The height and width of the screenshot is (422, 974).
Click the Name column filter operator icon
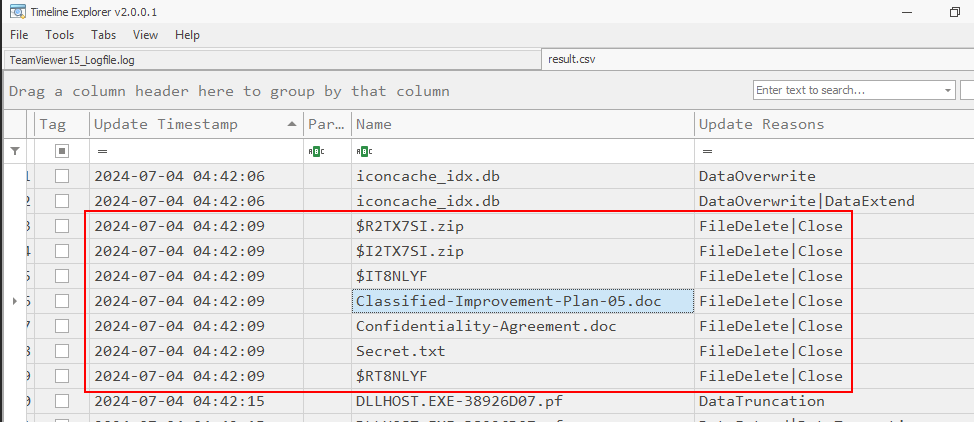pyautogui.click(x=364, y=151)
